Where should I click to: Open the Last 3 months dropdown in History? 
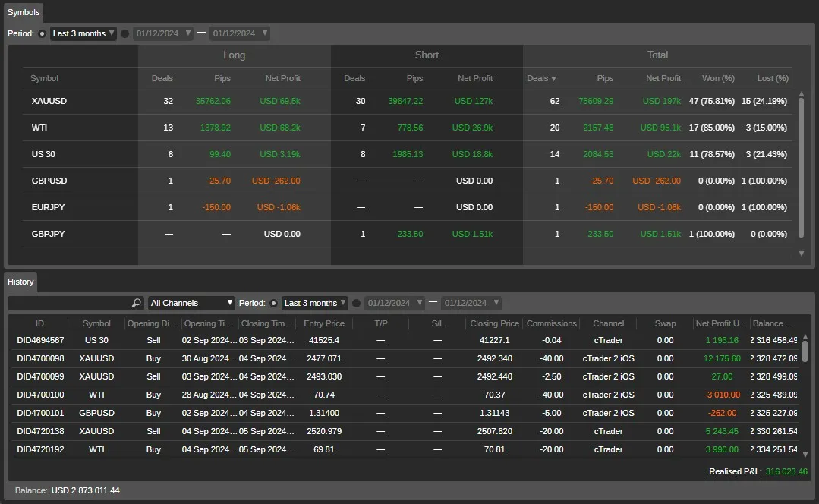pyautogui.click(x=315, y=303)
